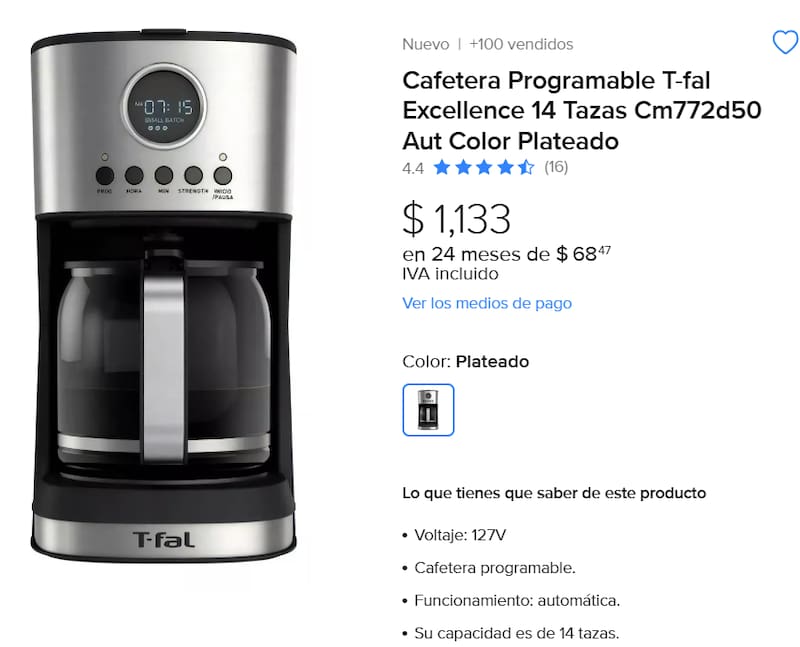
Task: Click the $ 1,133 price
Action: click(456, 219)
